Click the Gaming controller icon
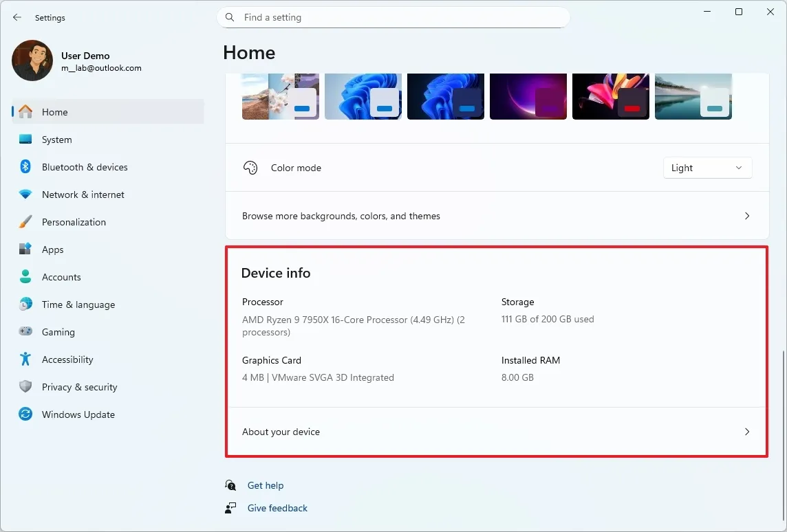This screenshot has width=787, height=532. tap(25, 332)
